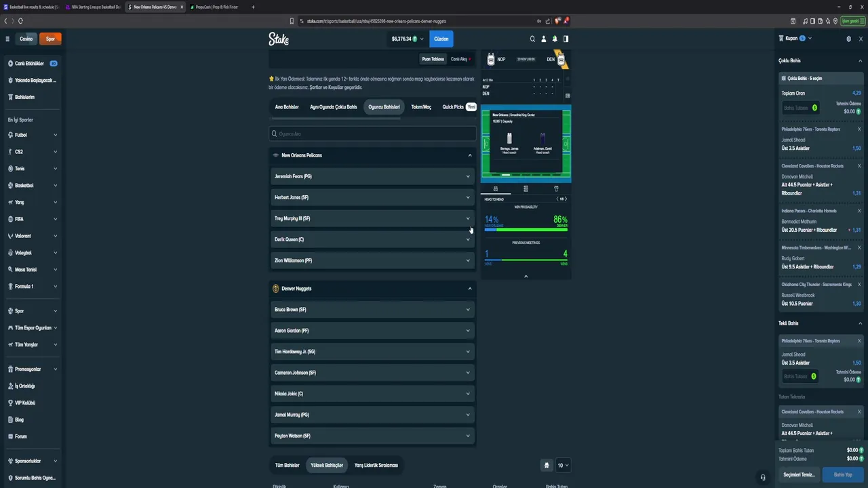Select the Ana Bahisler tab
Image resolution: width=868 pixels, height=488 pixels.
point(287,107)
